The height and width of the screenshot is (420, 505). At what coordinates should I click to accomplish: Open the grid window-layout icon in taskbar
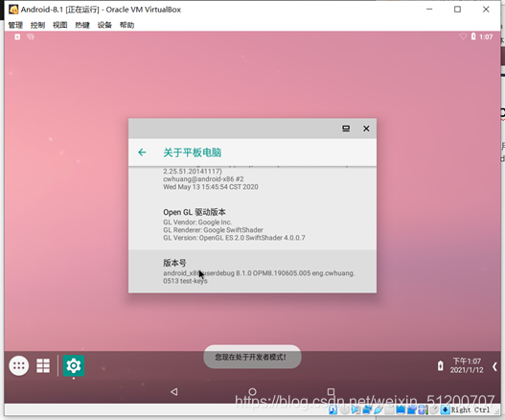(43, 365)
